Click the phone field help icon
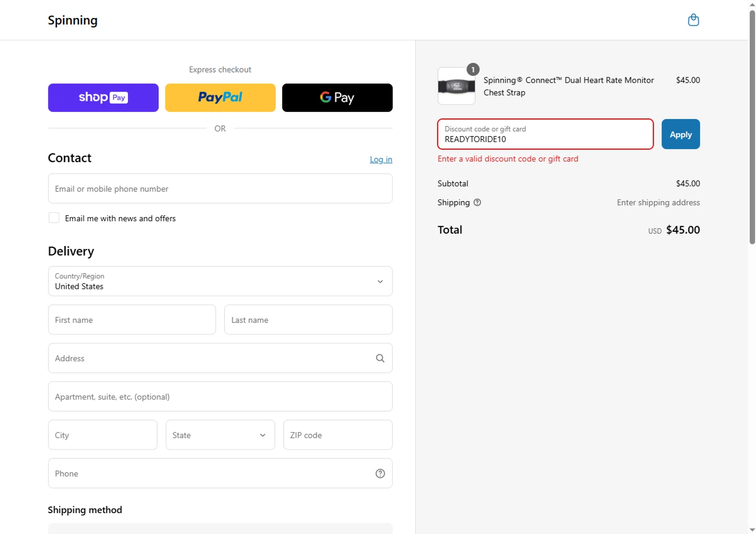 (380, 474)
